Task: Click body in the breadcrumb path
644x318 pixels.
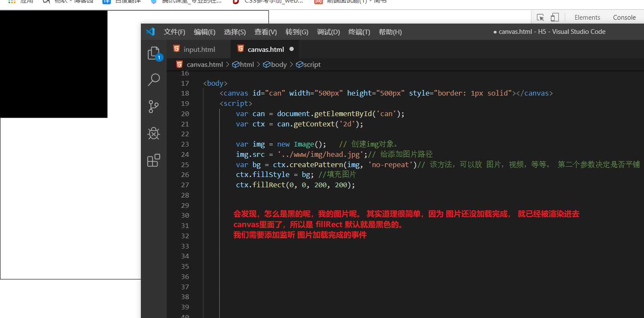Action: (275, 64)
